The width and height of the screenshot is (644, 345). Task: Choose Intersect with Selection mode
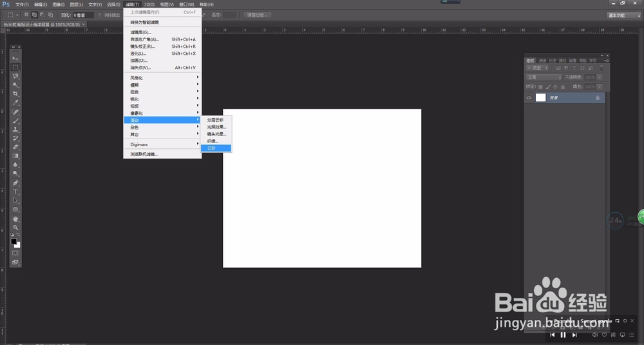coord(50,15)
